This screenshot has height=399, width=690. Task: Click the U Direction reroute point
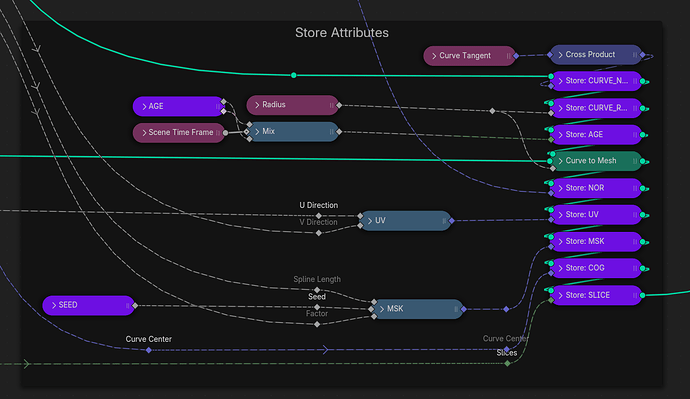tap(319, 216)
